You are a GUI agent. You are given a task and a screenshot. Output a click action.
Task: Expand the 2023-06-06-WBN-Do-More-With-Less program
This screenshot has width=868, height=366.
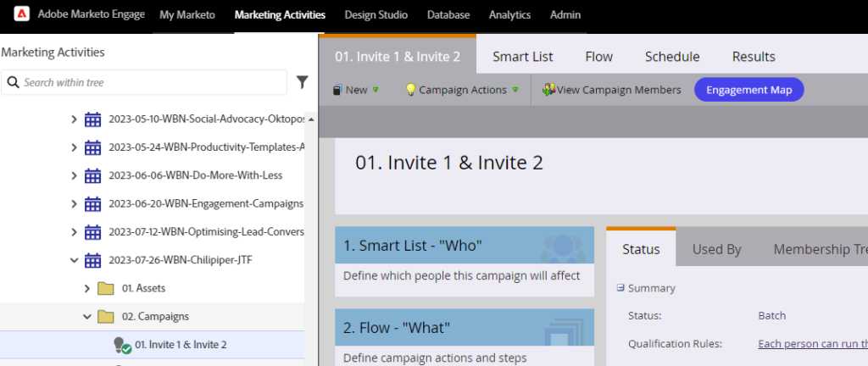(75, 175)
